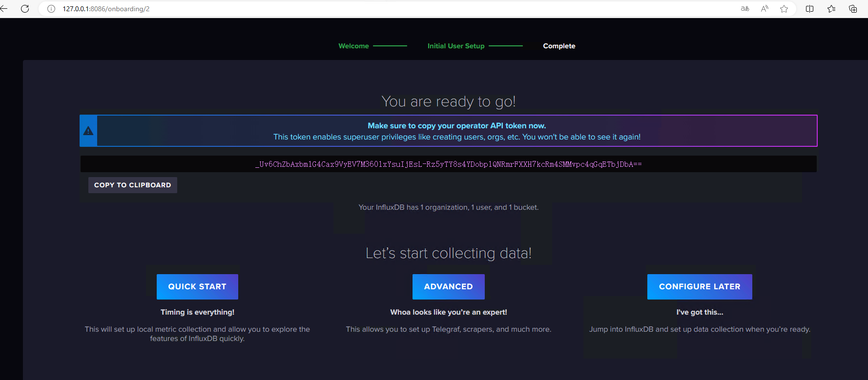Select the Complete onboarding step
Image resolution: width=868 pixels, height=380 pixels.
(x=559, y=46)
